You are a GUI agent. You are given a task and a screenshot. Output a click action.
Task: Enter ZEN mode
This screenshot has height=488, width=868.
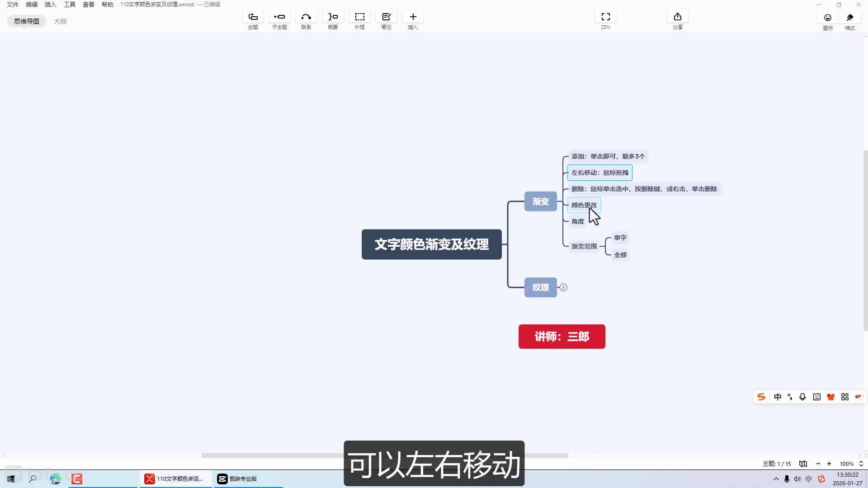tap(605, 17)
